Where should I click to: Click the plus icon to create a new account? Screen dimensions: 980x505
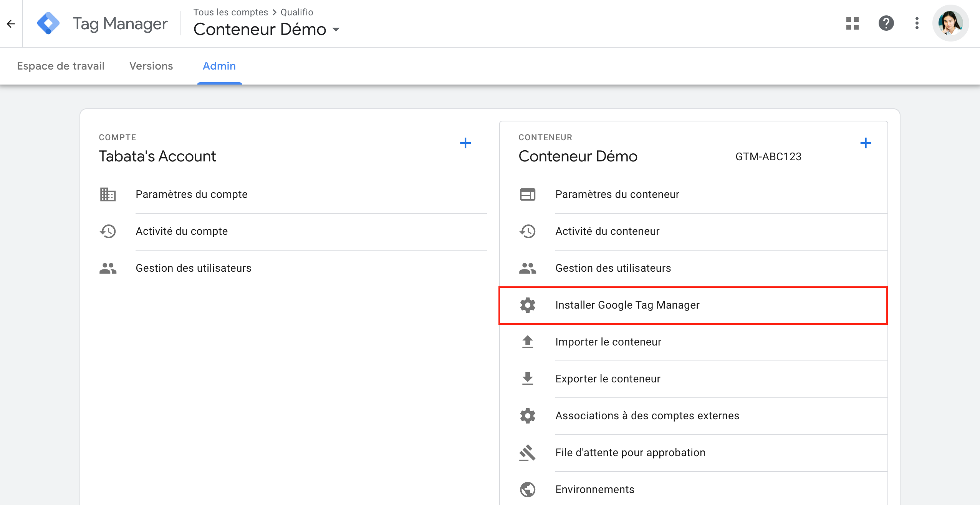coord(465,143)
